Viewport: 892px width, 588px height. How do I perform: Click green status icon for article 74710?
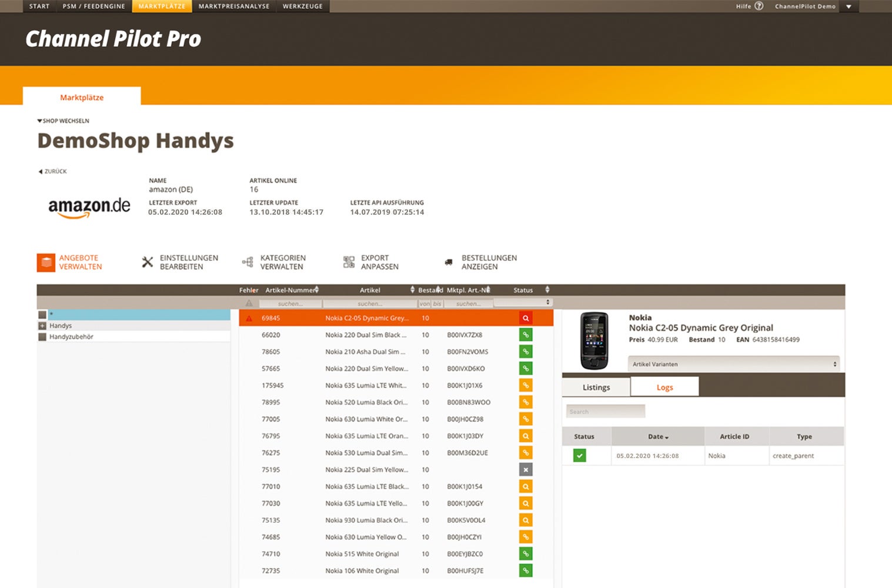(526, 554)
